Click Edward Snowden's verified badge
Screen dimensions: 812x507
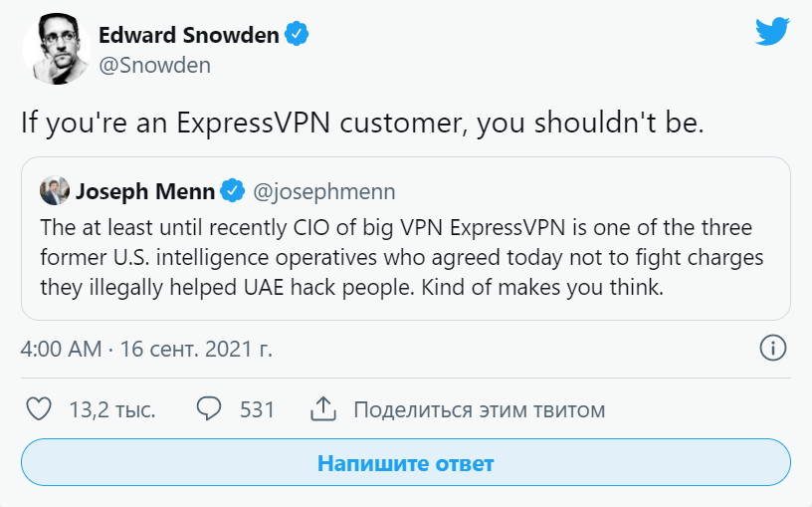pyautogui.click(x=297, y=35)
